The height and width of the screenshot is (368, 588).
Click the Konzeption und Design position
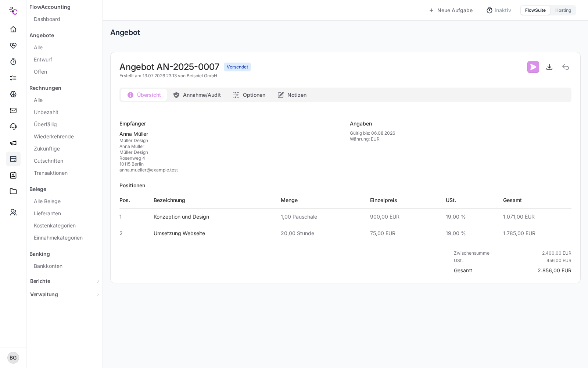pos(181,217)
